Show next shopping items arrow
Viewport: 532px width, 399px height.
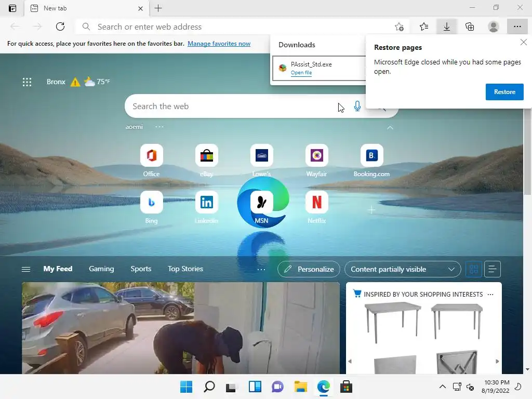click(497, 362)
